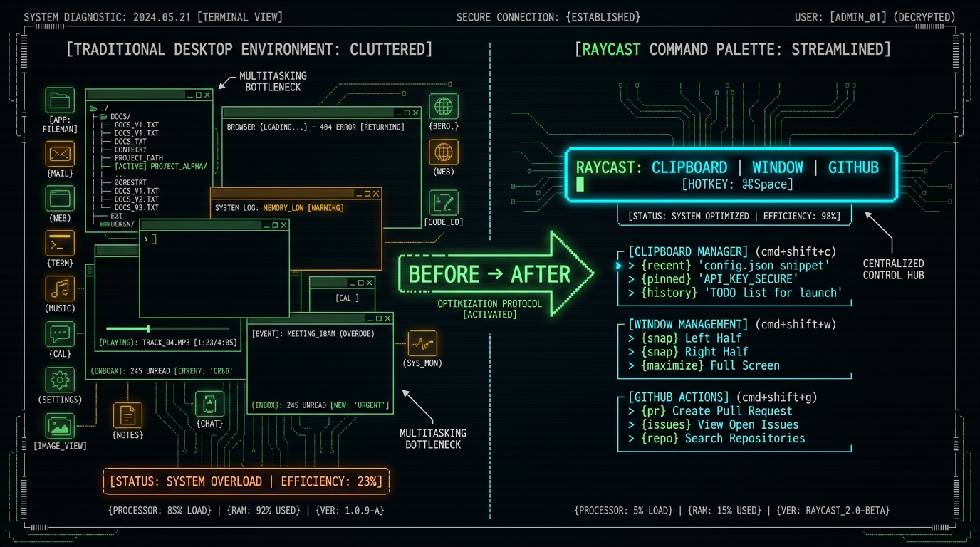Click the [GITHUB ACTIONS] section header
Screen dimensions: 980x547
point(679,397)
